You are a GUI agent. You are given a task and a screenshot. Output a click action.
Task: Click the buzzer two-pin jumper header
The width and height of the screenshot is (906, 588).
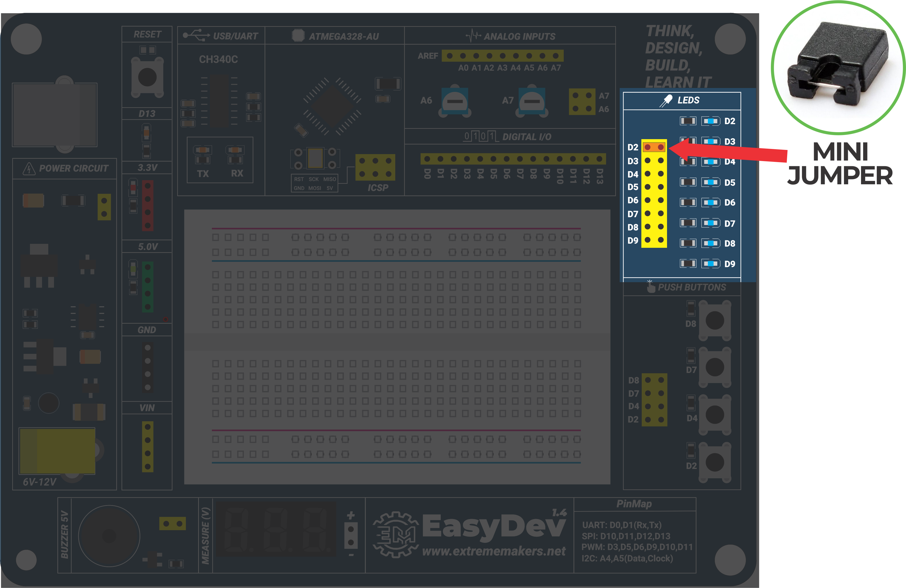pos(173,524)
